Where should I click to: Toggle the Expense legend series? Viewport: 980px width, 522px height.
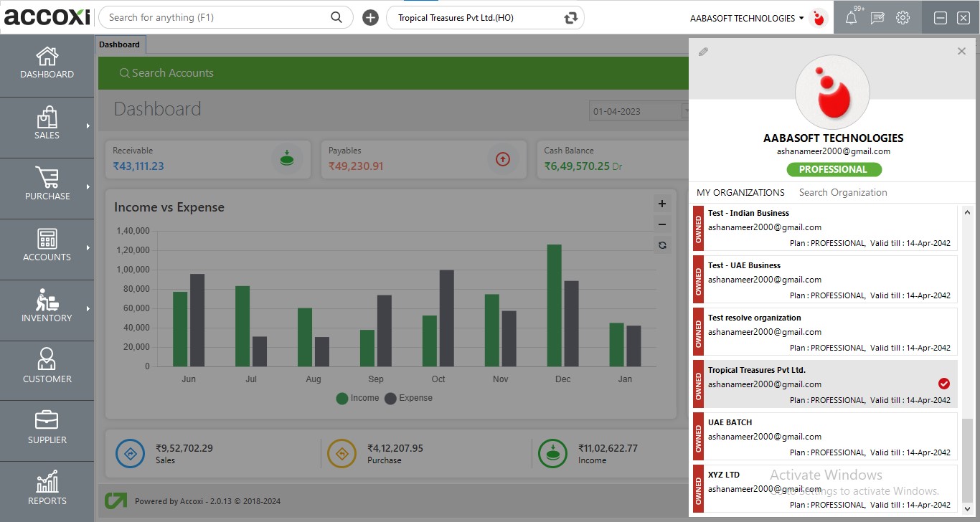[x=408, y=398]
